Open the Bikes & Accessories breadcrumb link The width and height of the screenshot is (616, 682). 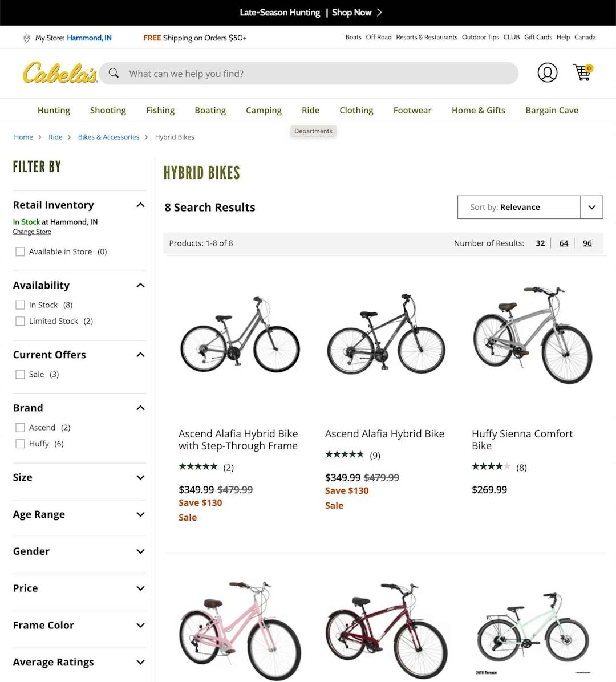[x=108, y=137]
